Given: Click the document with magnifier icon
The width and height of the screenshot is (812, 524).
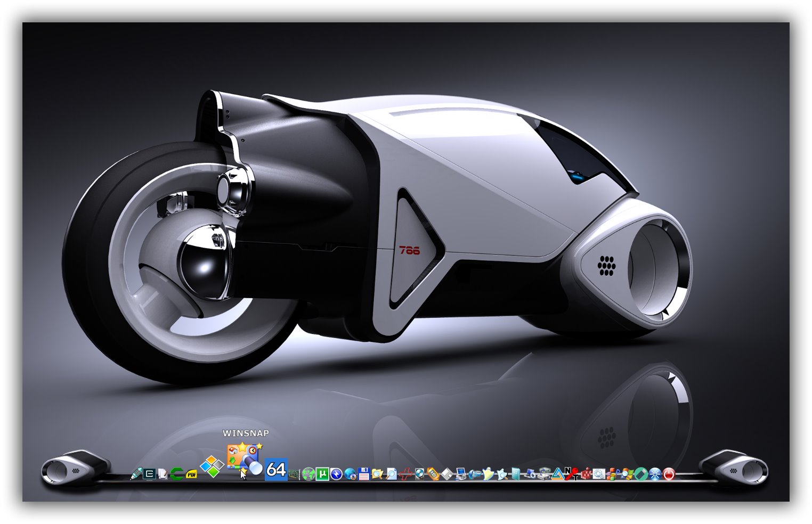Looking at the screenshot, I should tap(391, 474).
